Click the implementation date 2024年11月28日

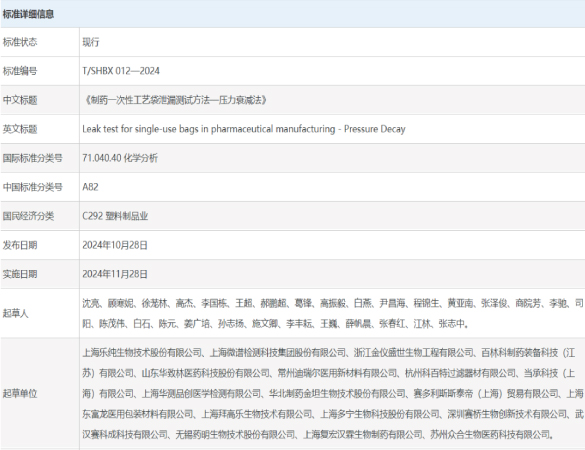tap(115, 274)
